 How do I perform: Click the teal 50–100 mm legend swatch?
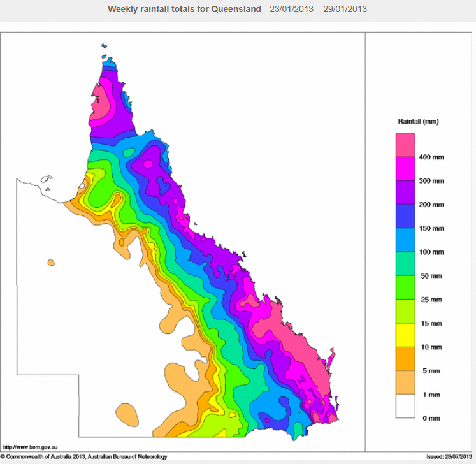[405, 264]
